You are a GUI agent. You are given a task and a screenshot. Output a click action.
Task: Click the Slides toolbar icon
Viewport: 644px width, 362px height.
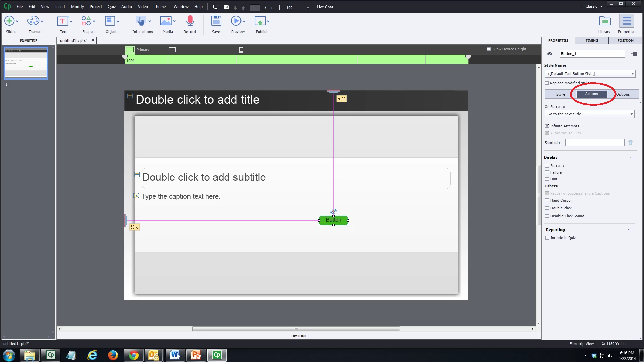click(x=9, y=21)
